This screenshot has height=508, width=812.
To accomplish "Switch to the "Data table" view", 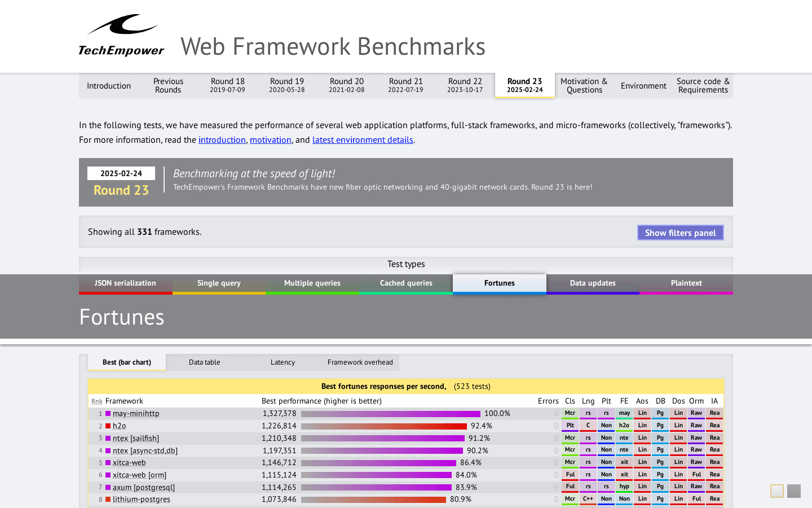I will [204, 362].
